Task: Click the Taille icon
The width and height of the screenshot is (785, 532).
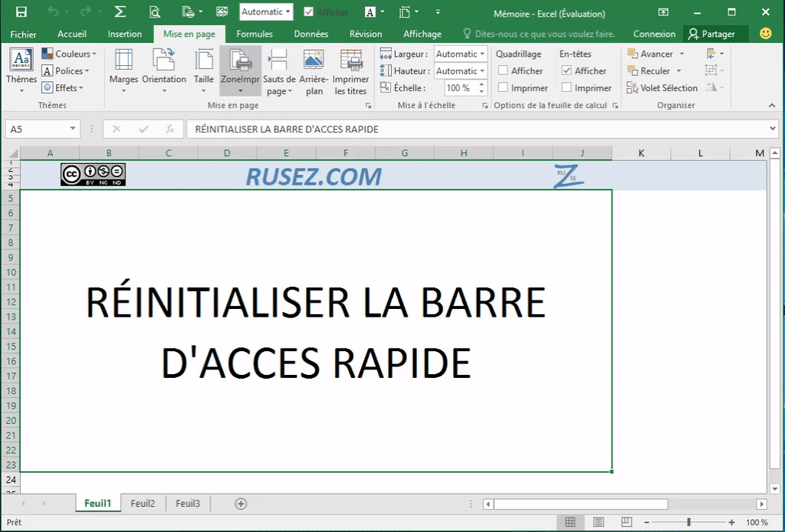Action: point(203,71)
